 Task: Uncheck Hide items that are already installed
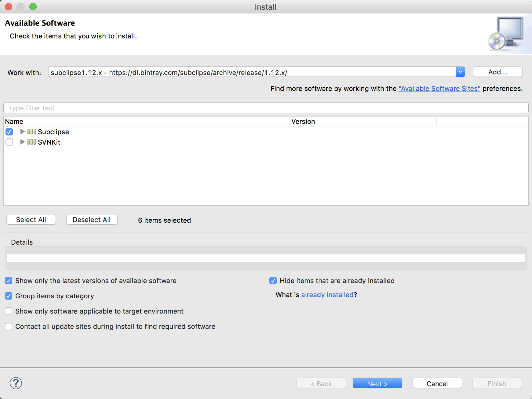(x=273, y=281)
